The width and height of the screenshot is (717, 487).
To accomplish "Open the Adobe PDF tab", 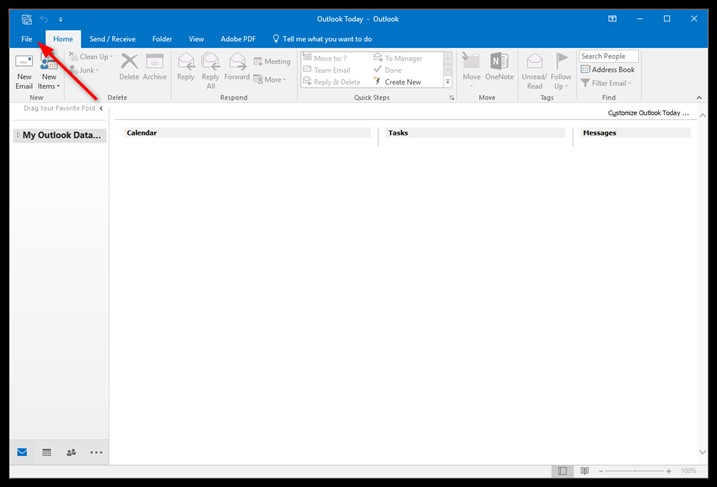I will point(238,39).
